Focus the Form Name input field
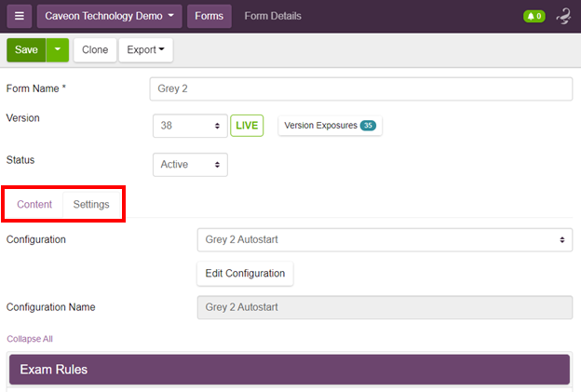581x392 pixels. point(361,88)
